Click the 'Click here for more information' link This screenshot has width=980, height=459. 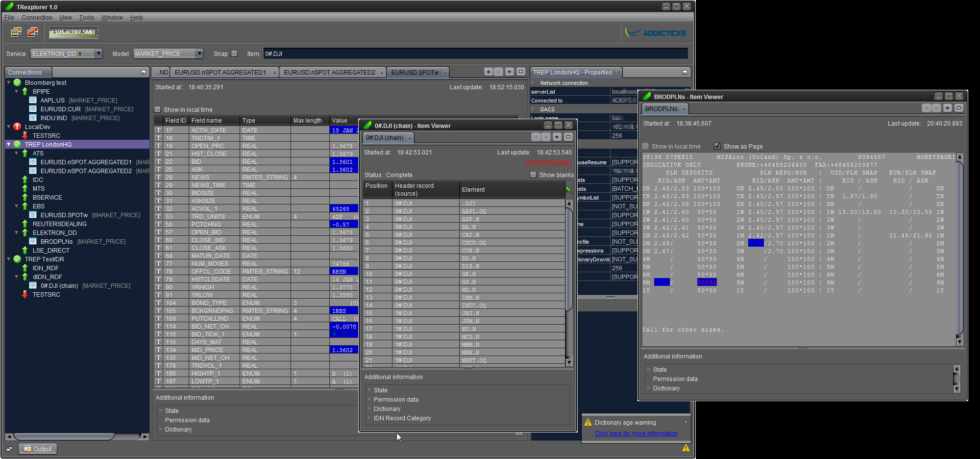(636, 433)
